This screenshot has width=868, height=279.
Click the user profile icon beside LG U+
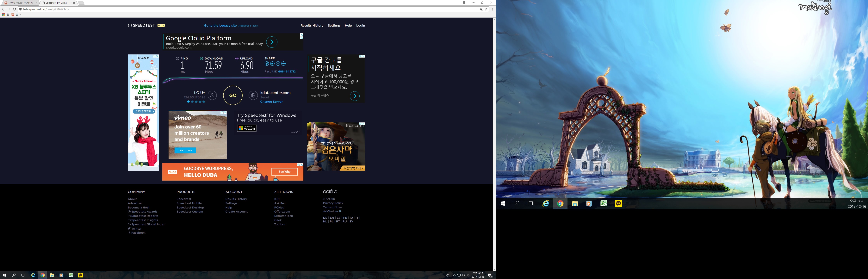(x=212, y=95)
